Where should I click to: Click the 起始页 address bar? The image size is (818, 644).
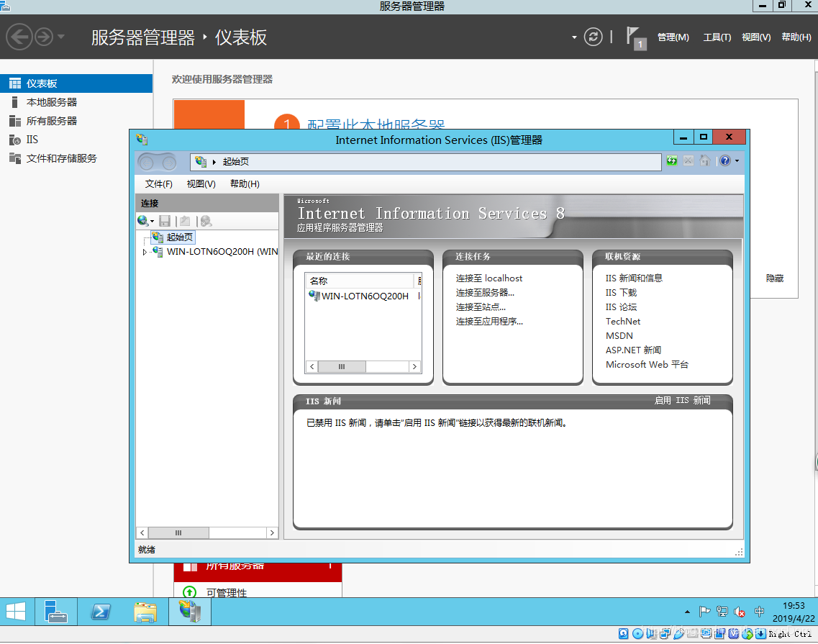tap(426, 162)
